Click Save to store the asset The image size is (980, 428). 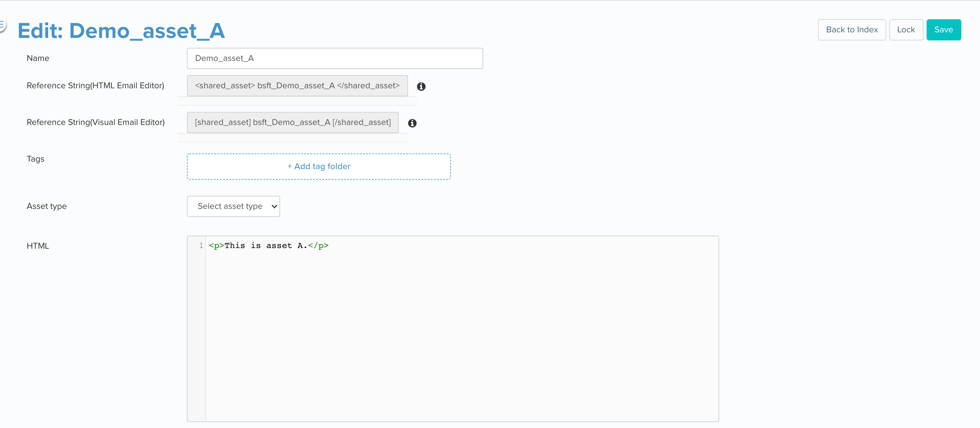[944, 29]
